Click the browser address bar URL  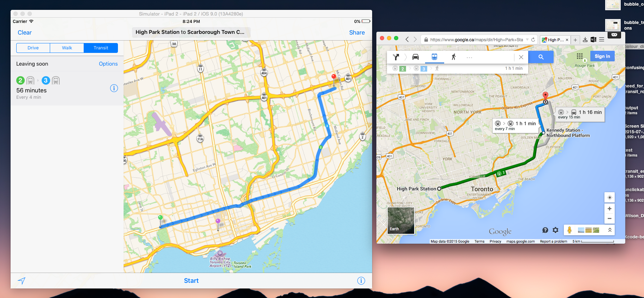477,40
